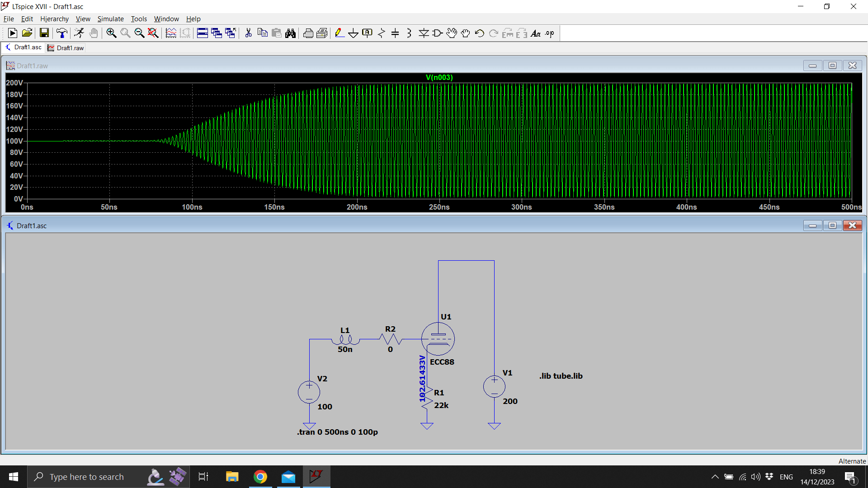Open the Windows Start menu
868x488 pixels.
pos(14,477)
